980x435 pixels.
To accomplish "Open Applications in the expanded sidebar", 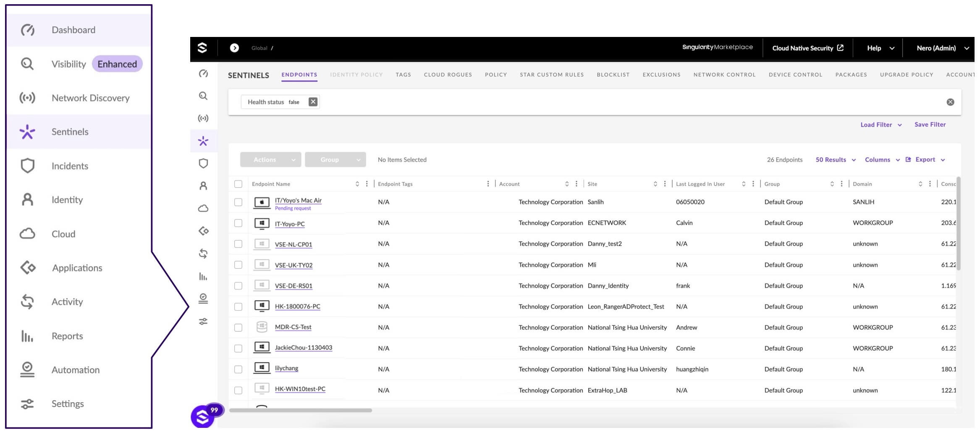I will coord(79,268).
